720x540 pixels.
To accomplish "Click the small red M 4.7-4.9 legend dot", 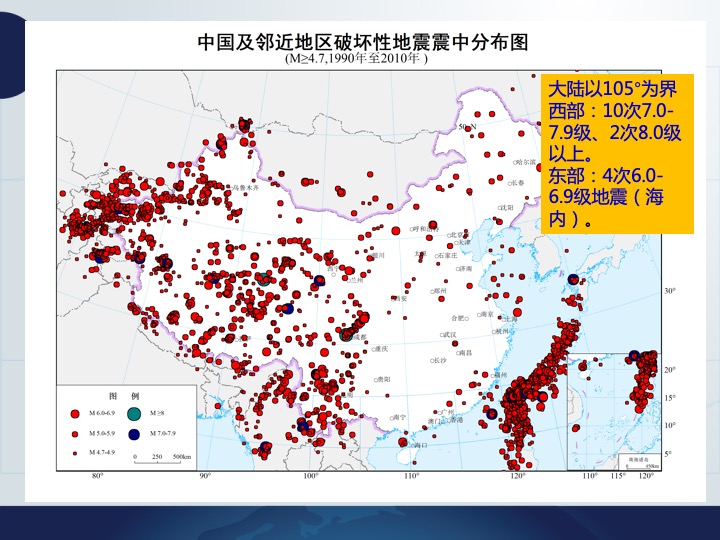I will 74,453.
